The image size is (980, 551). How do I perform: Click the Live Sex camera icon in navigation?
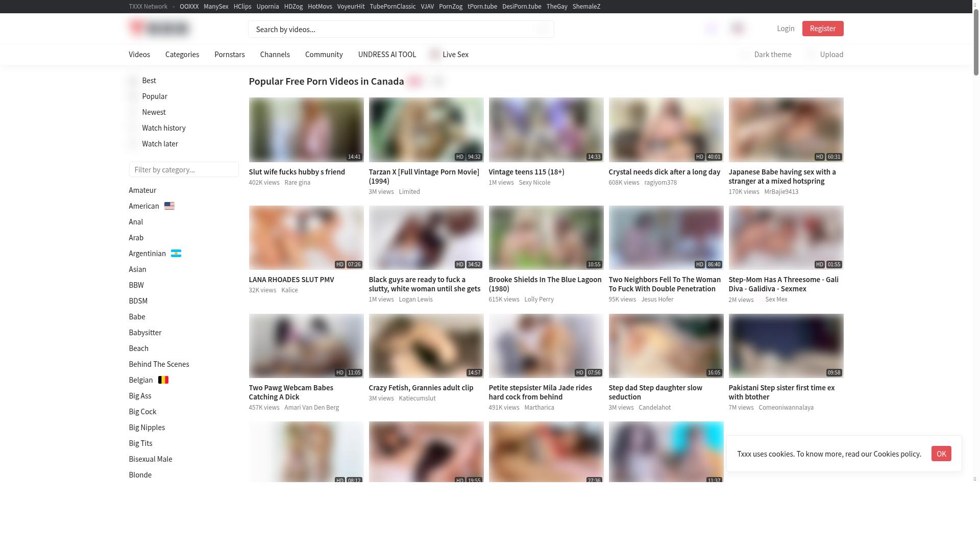click(x=434, y=54)
